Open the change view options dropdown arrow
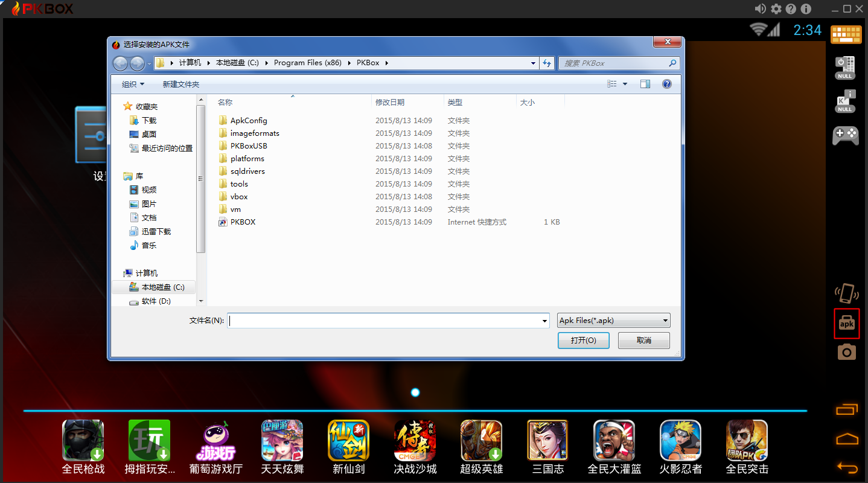 (x=625, y=85)
